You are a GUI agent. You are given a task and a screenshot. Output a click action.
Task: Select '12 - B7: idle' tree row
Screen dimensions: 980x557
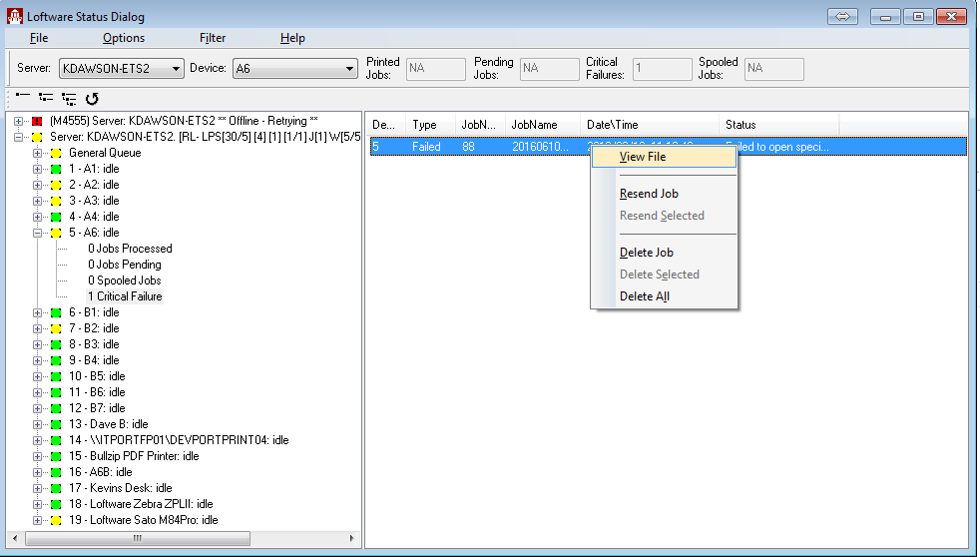97,409
